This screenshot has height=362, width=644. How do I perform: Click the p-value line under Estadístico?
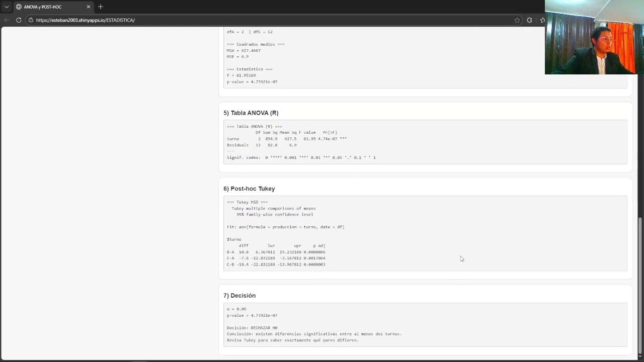click(252, 82)
